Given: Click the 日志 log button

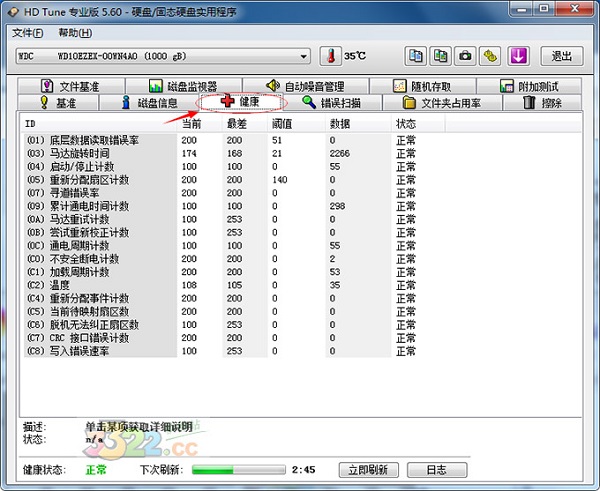Looking at the screenshot, I should [x=436, y=470].
